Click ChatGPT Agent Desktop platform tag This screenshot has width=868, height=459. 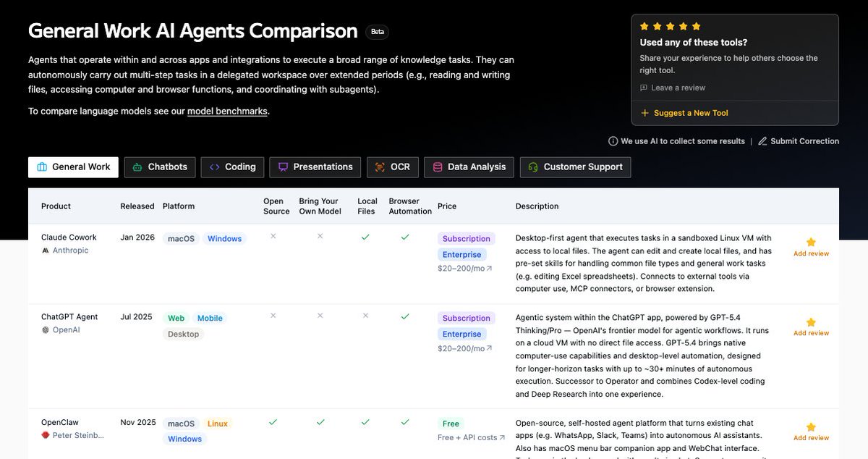184,334
